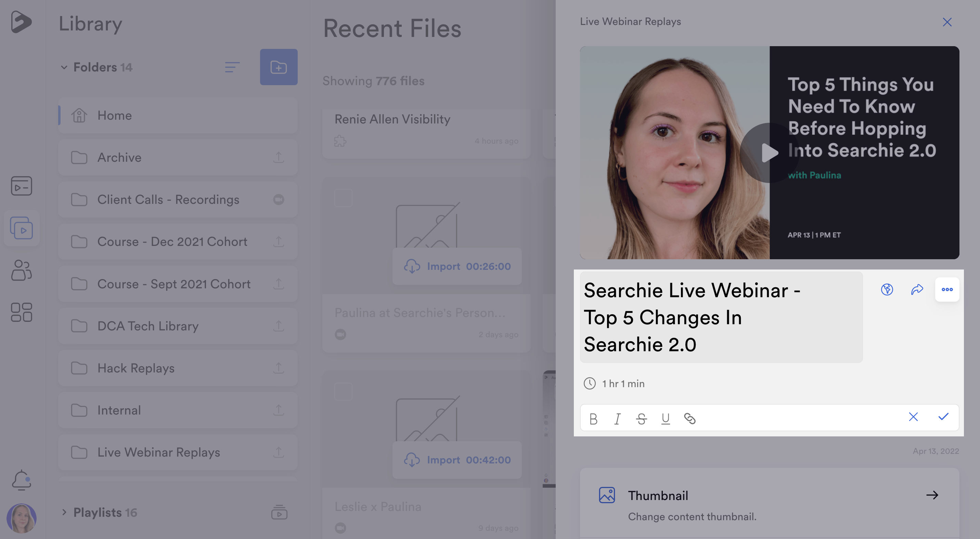Click the Searchie logo icon
The height and width of the screenshot is (539, 980).
[x=21, y=22]
